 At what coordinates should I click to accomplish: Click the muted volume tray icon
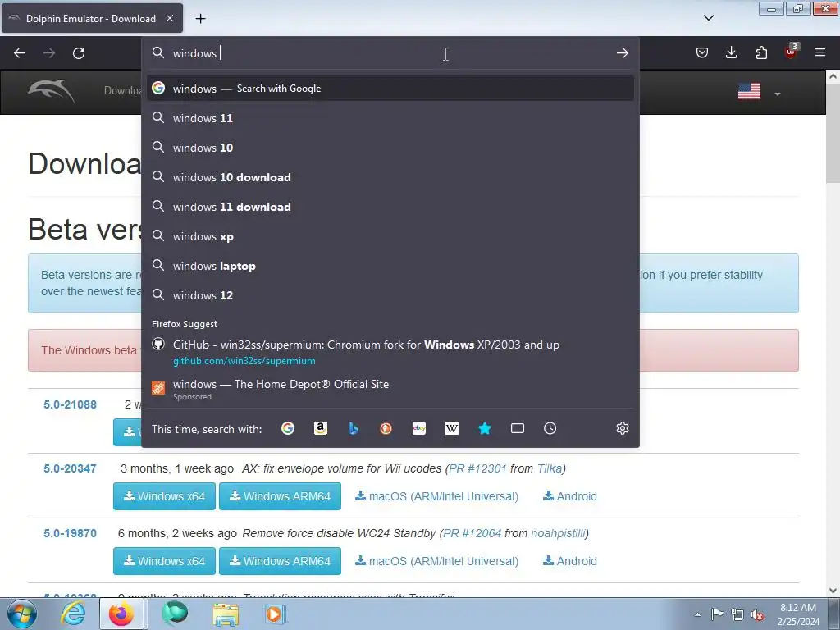click(x=757, y=614)
